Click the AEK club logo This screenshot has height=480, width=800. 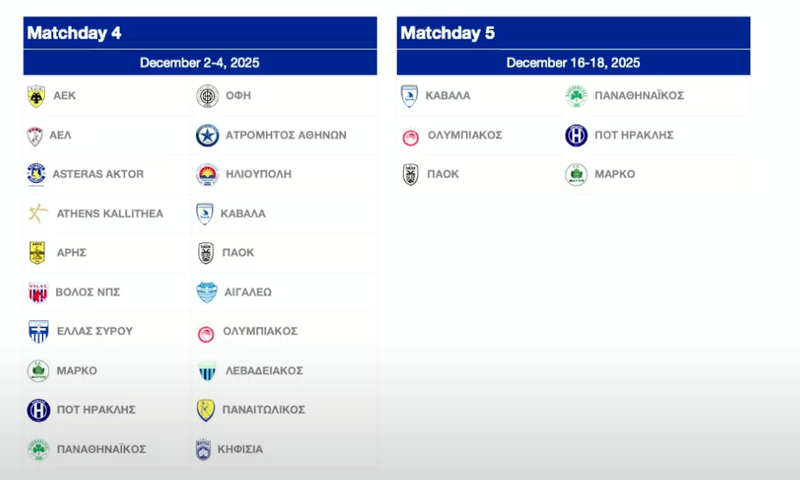pos(37,96)
